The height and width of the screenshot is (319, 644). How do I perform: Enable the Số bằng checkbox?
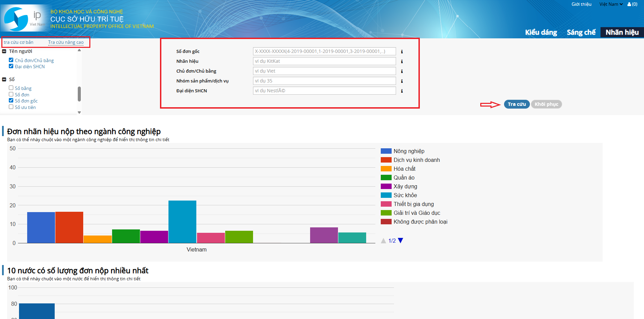coord(11,88)
